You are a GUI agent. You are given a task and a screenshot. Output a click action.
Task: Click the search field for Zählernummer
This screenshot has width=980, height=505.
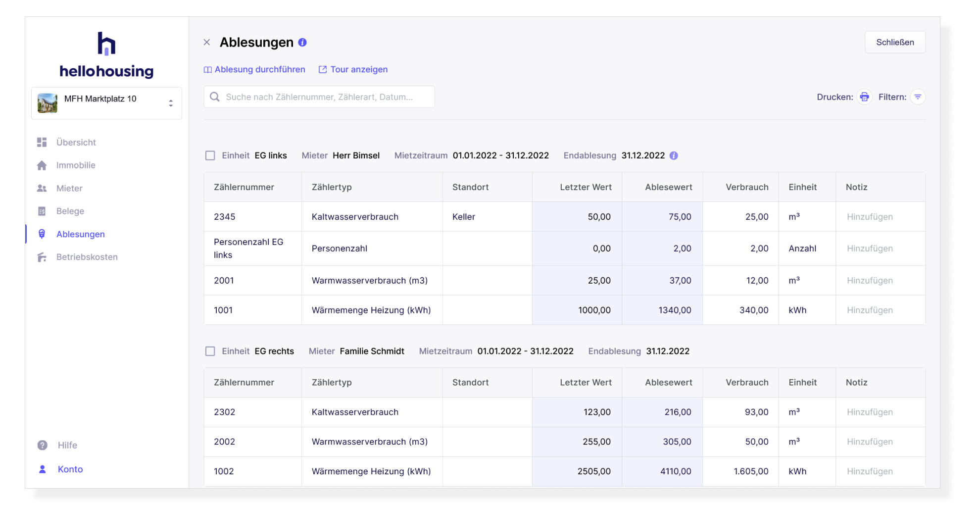coord(319,97)
